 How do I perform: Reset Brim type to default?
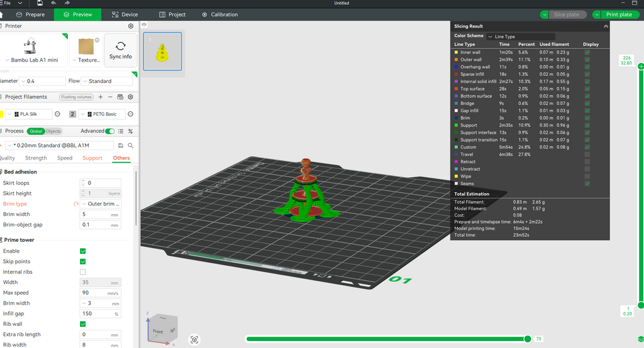click(76, 204)
